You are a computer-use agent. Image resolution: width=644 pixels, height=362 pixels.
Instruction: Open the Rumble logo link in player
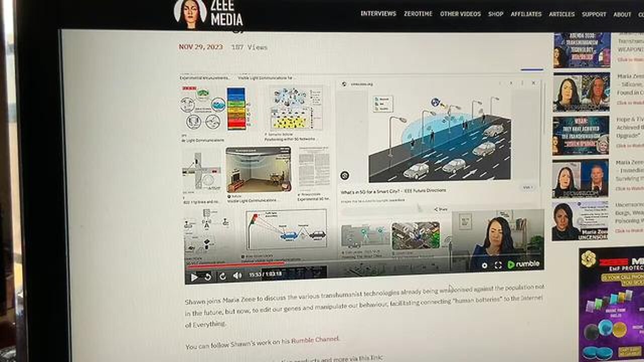(x=523, y=264)
